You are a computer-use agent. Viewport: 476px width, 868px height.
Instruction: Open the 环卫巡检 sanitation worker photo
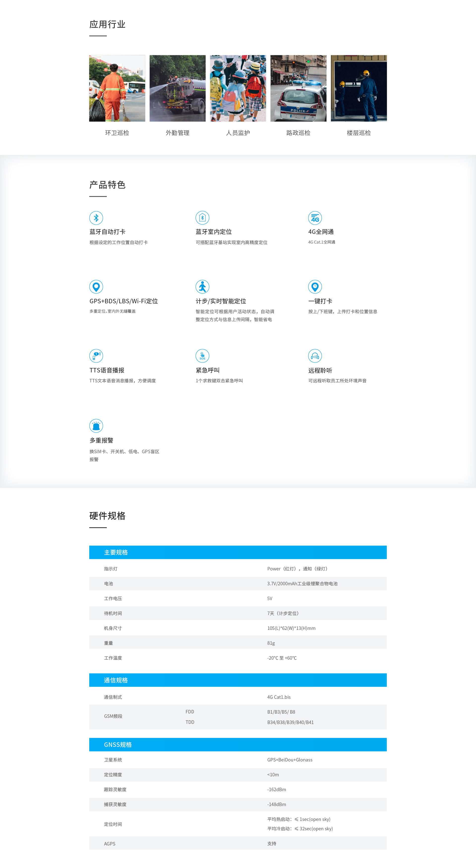point(117,88)
